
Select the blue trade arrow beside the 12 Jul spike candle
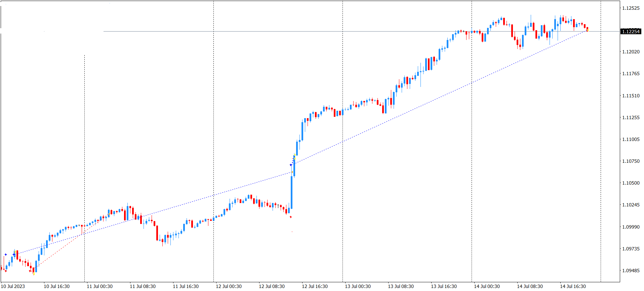(x=291, y=165)
